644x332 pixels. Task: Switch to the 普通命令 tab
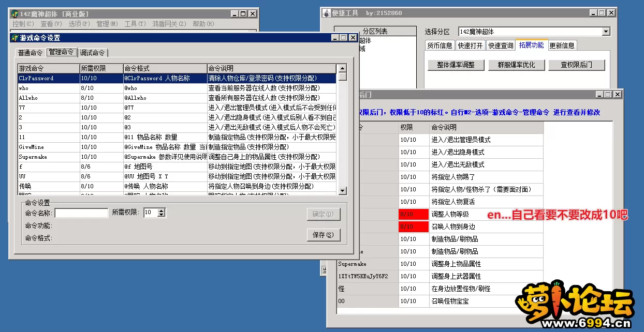(x=31, y=53)
